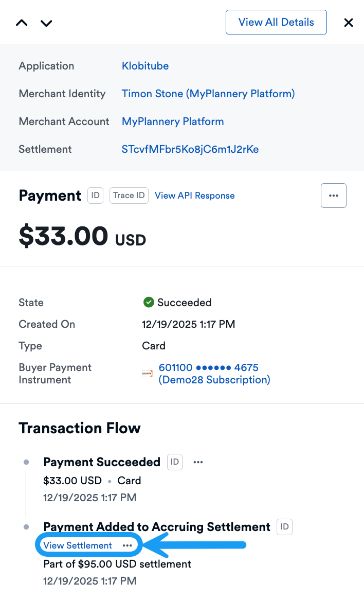Viewport: 364px width, 600px height.
Task: Click the buyer card brand icon
Action: [148, 374]
